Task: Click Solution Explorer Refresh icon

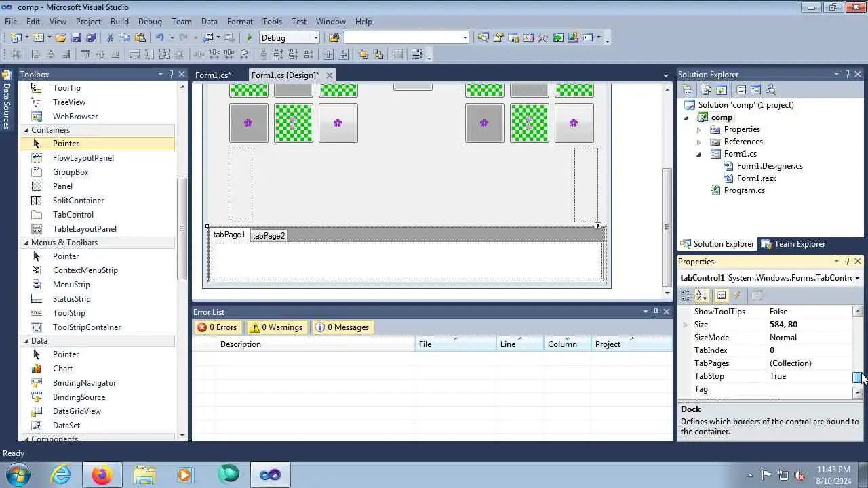Action: pos(722,89)
